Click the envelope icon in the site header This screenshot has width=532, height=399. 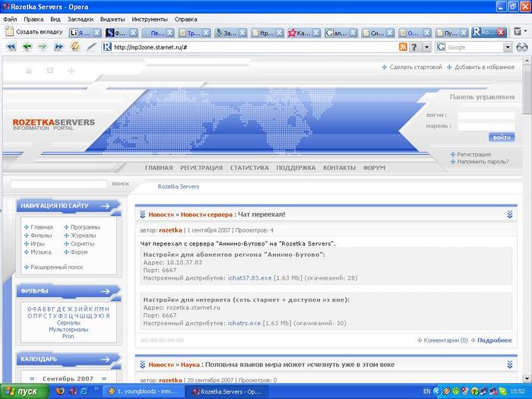[50, 71]
